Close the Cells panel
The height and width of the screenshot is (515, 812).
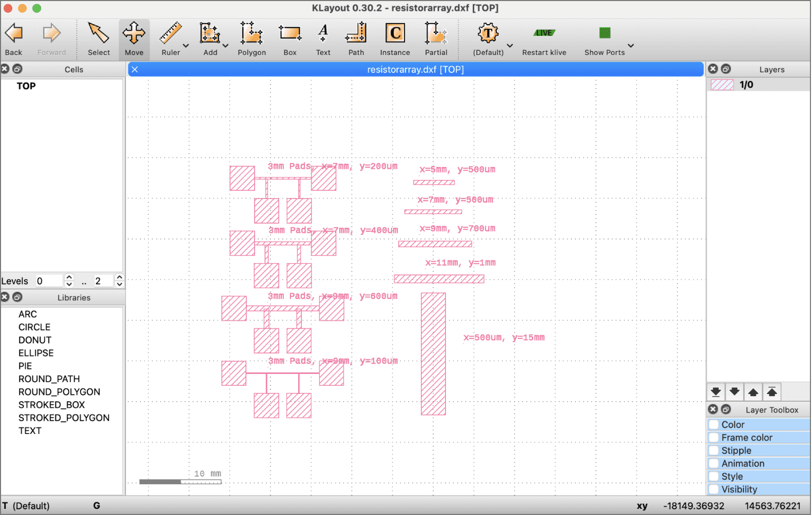(x=5, y=69)
